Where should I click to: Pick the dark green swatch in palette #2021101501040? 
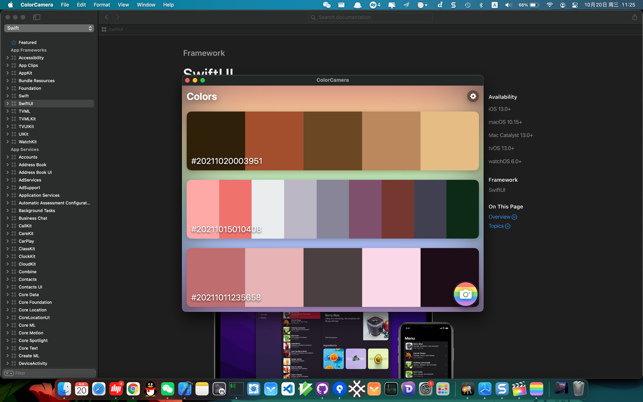[x=463, y=209]
